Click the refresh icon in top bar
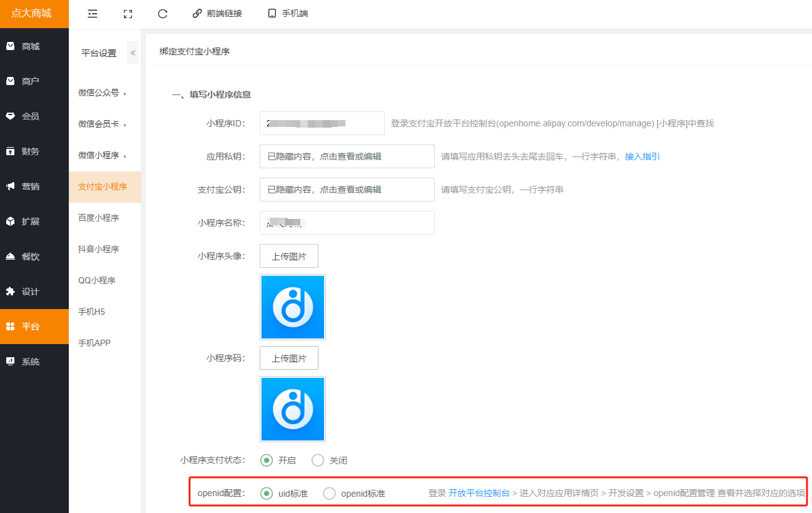Image resolution: width=812 pixels, height=513 pixels. coord(163,13)
